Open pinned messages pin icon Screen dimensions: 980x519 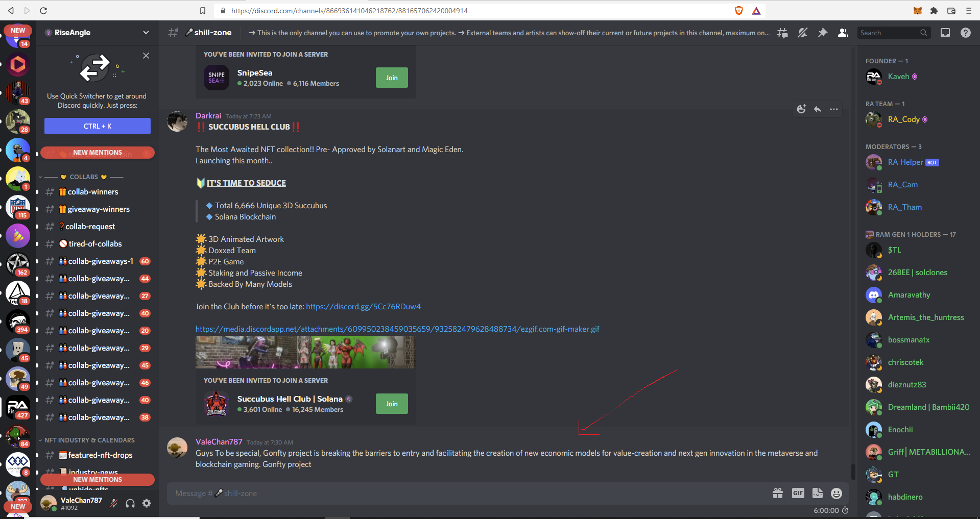point(823,33)
